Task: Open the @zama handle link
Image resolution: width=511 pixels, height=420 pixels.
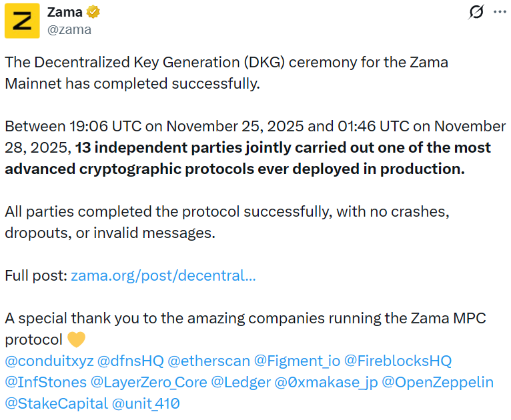Action: (69, 29)
